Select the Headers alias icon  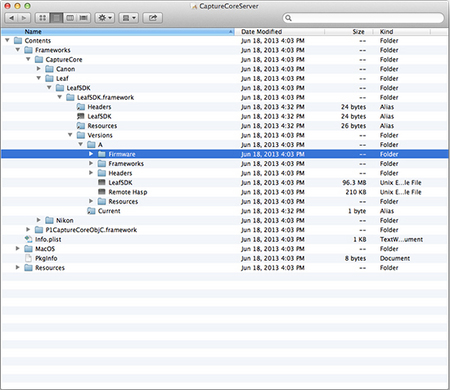(81, 107)
